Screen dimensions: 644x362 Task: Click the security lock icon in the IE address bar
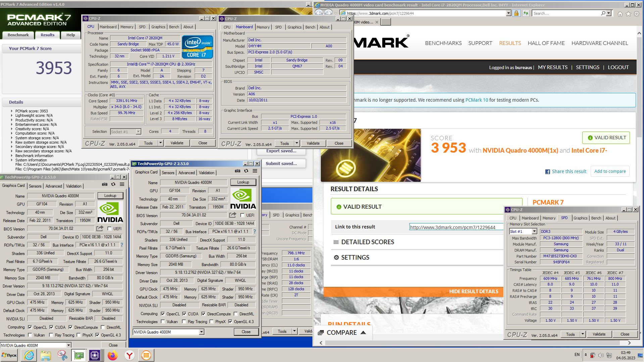[516, 13]
